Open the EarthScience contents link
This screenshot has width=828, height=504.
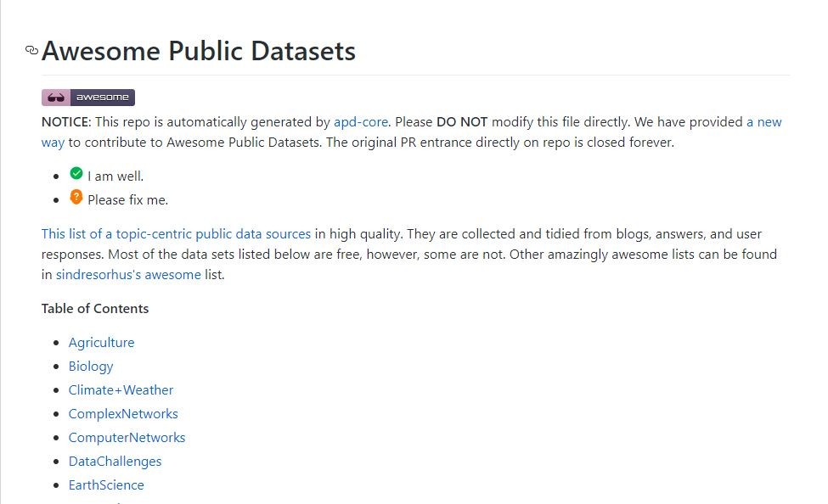pos(106,485)
